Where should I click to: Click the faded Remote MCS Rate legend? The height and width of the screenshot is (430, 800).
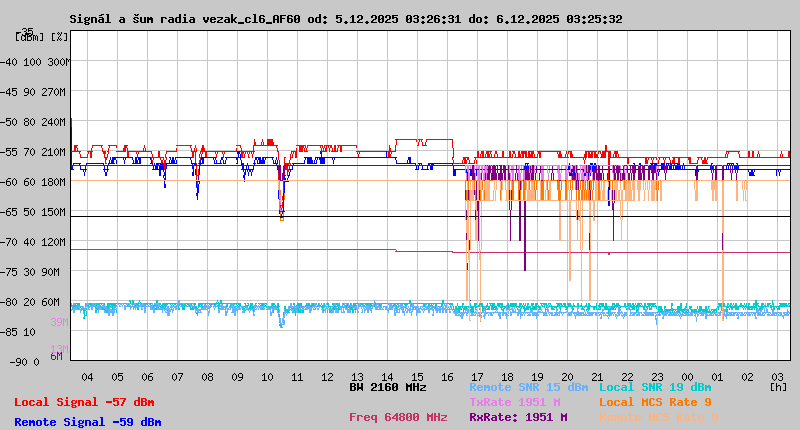658,417
